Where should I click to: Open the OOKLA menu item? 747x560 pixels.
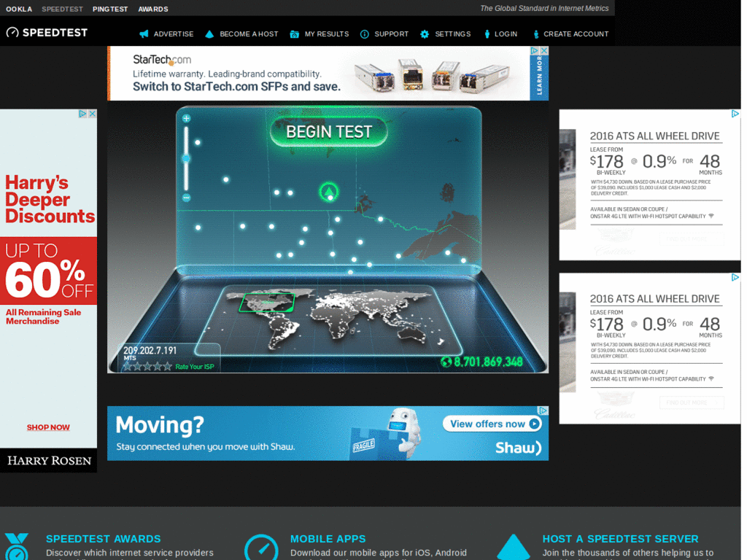click(19, 9)
